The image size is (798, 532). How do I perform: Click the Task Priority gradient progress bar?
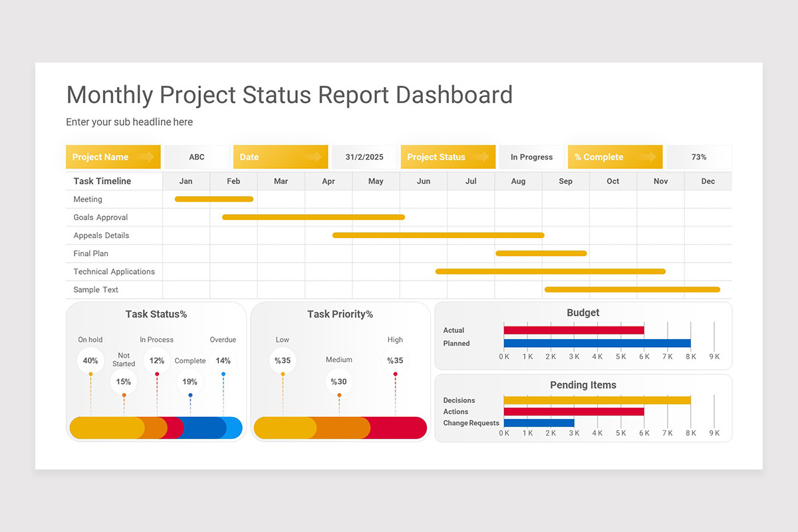click(x=340, y=428)
